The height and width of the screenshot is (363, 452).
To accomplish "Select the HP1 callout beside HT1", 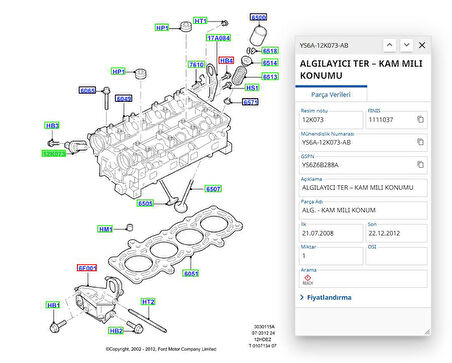I will tap(162, 28).
